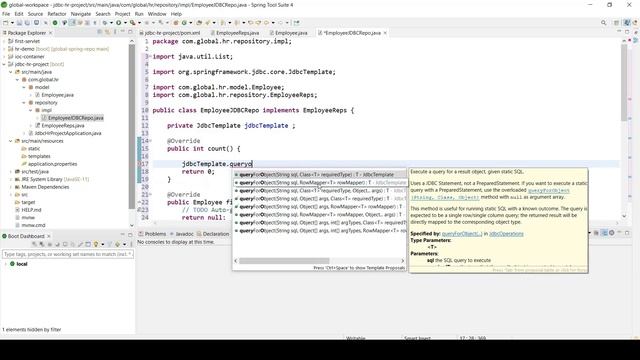640x360 pixels.
Task: Follow the JdbcOperations link in Javadoc popup
Action: (506, 234)
